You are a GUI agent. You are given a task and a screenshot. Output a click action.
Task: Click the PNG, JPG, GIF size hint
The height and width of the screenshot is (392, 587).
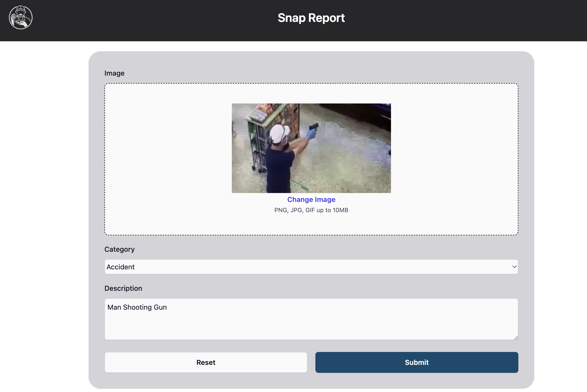(x=311, y=210)
